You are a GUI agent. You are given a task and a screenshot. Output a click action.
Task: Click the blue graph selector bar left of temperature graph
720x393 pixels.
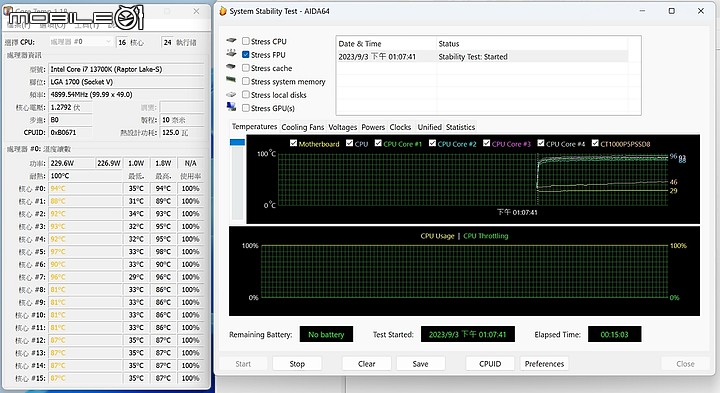[x=237, y=142]
